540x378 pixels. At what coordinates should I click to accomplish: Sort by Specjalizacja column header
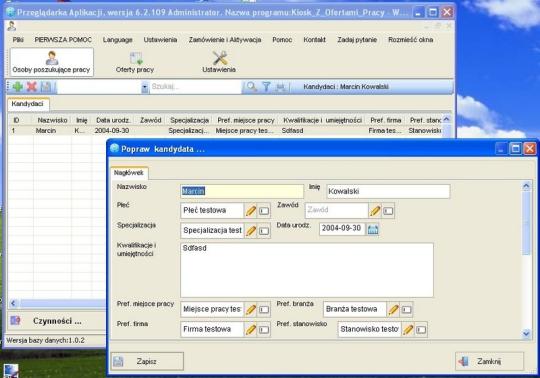[x=189, y=120]
